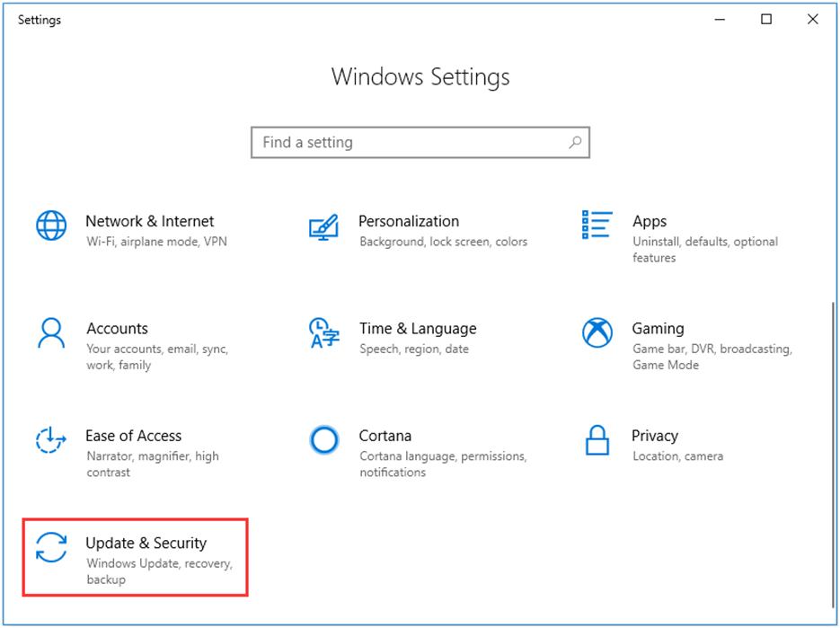Open Cortana settings title
Screen dimensions: 840x628
[x=385, y=436]
